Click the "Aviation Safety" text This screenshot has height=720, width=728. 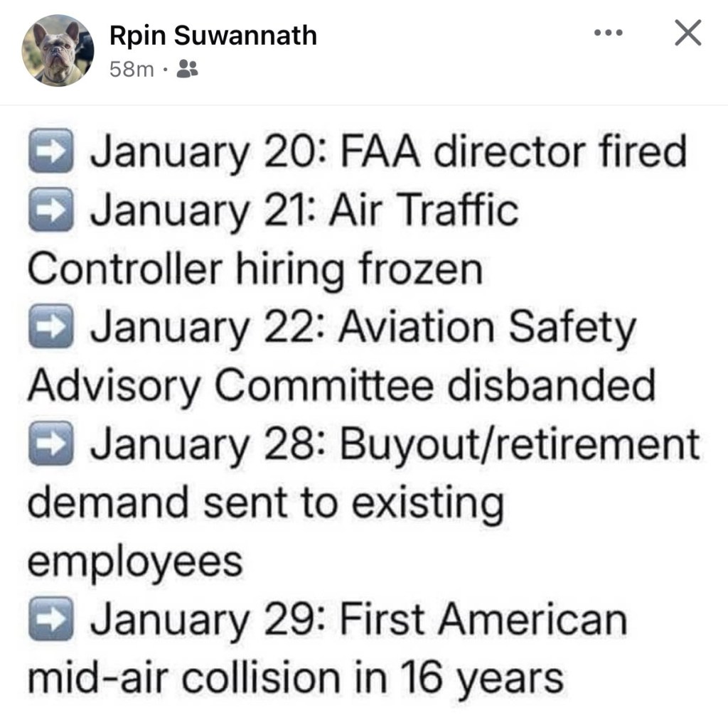[x=487, y=328]
